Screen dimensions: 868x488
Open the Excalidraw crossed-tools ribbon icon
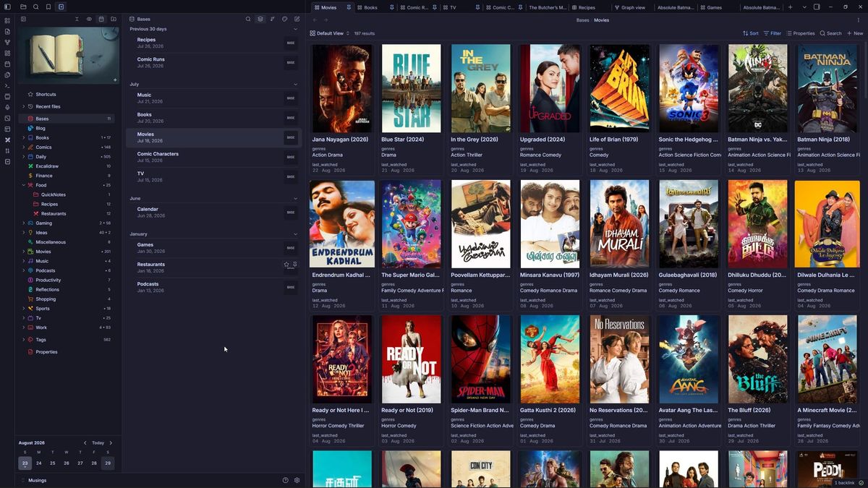click(7, 140)
